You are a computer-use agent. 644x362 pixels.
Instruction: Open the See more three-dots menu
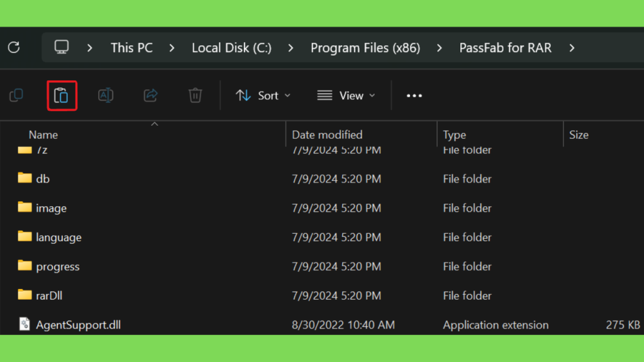coord(414,96)
